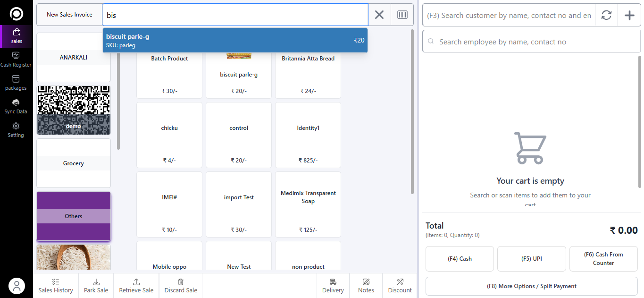
Task: Click the Park Sale button
Action: click(96, 286)
